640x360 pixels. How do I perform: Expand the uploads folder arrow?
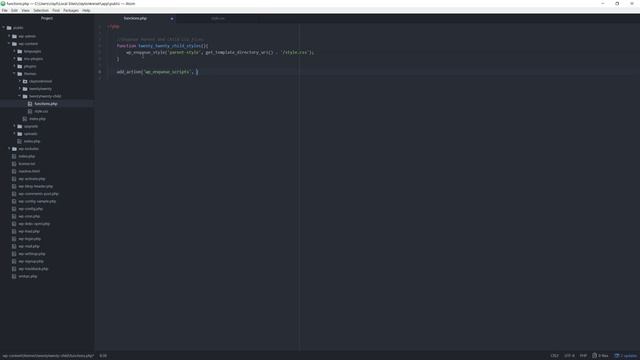14,133
